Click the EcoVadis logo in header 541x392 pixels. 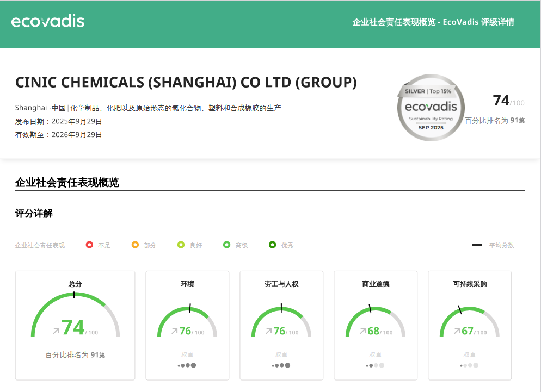tap(48, 22)
